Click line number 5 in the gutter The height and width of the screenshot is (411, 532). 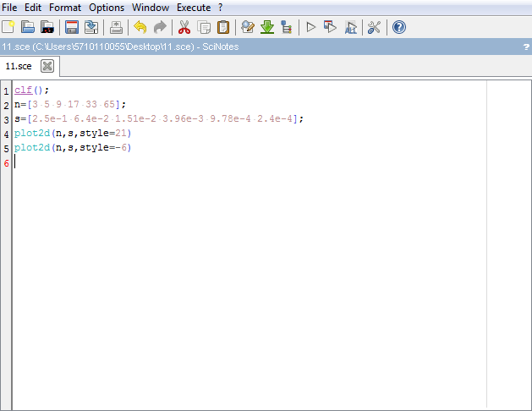(6, 149)
